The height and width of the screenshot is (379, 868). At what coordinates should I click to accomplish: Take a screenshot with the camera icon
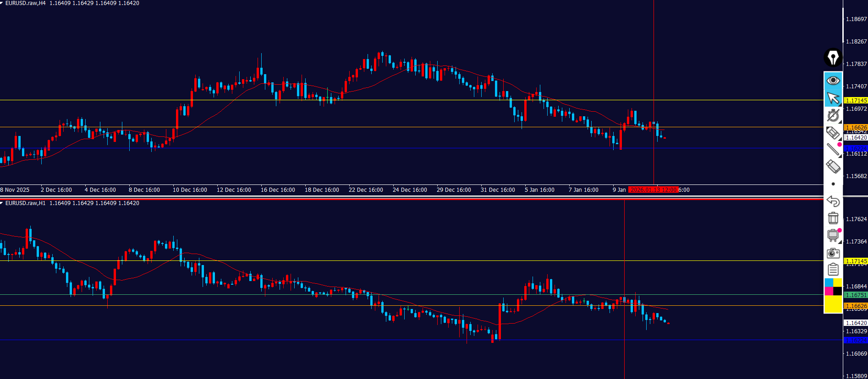(833, 253)
